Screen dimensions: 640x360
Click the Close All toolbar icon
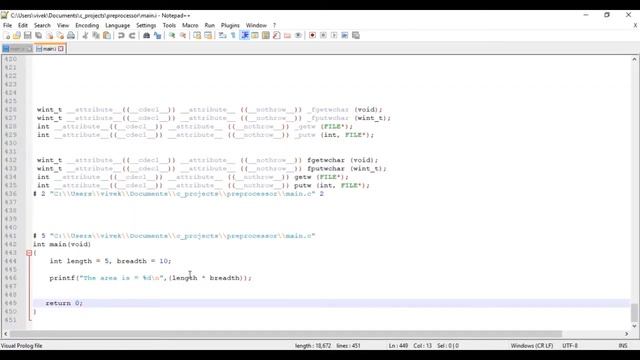60,36
